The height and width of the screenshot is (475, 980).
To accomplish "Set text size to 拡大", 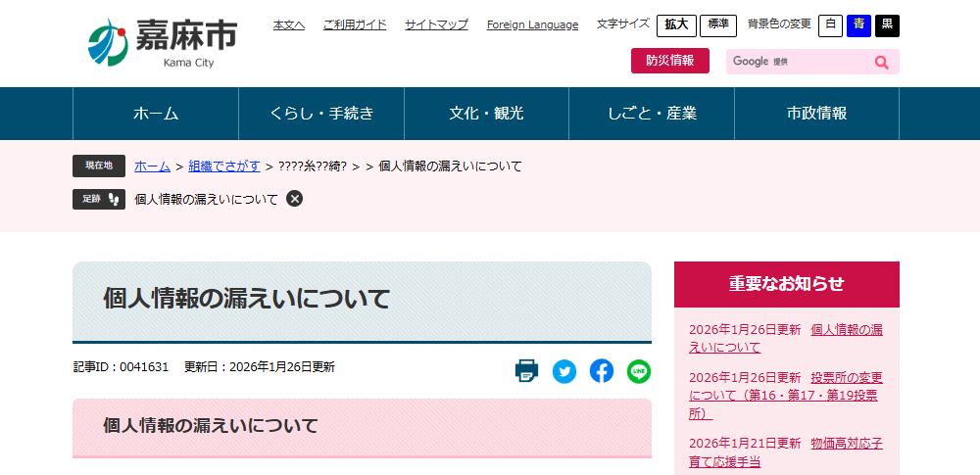I will [x=676, y=25].
